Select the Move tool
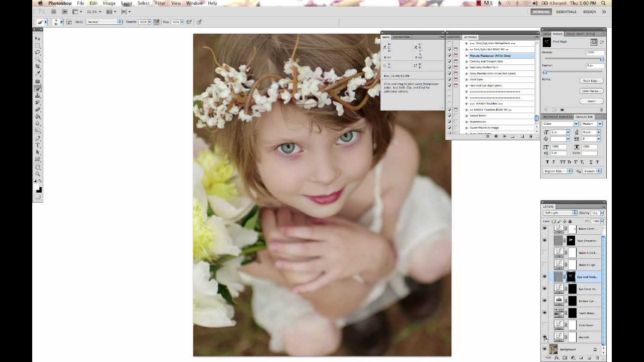This screenshot has height=362, width=644. pos(38,38)
